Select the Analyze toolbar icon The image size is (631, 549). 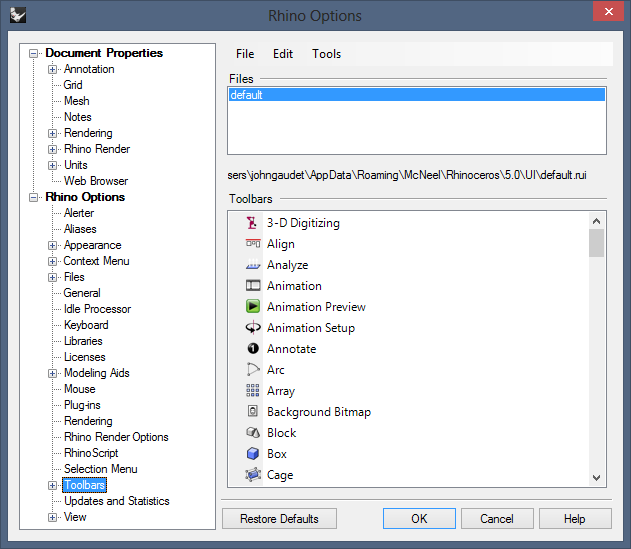click(253, 265)
